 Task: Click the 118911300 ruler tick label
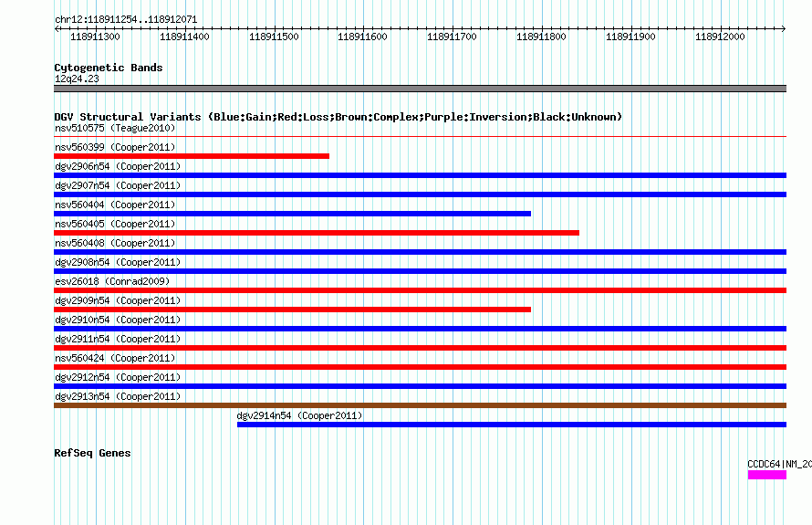pyautogui.click(x=95, y=37)
